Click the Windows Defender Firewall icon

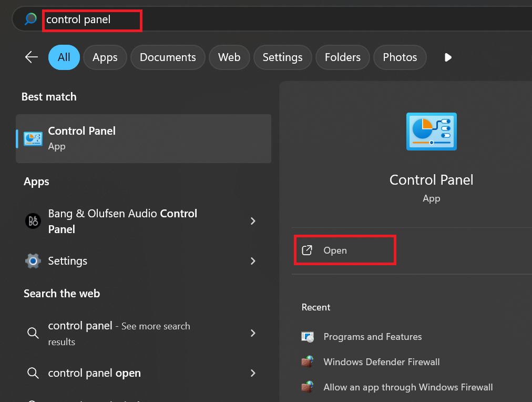click(308, 361)
